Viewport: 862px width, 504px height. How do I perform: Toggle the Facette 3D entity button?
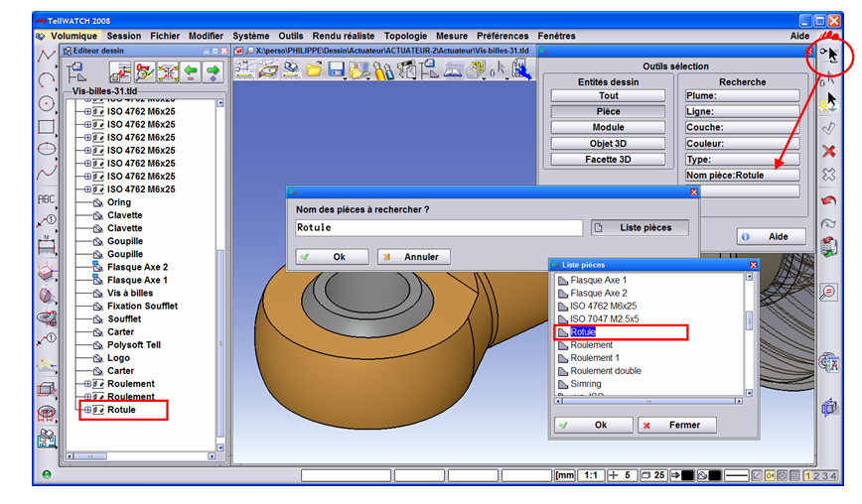click(x=608, y=160)
